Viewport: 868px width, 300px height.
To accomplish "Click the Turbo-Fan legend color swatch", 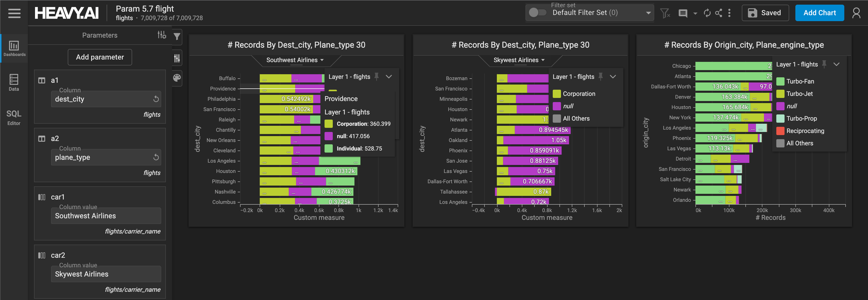I will (780, 81).
